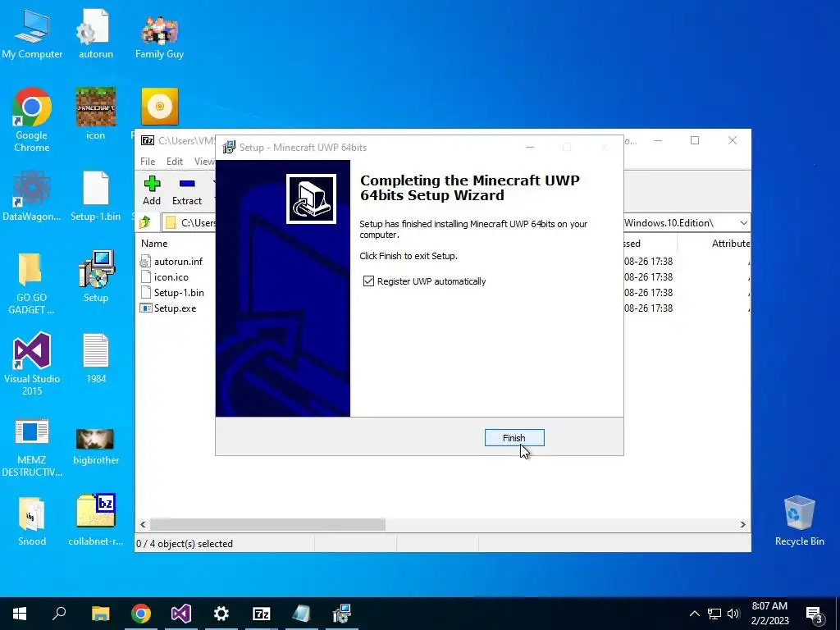Select the 1984 text file on desktop
Screen dimensions: 840x630
pos(96,358)
